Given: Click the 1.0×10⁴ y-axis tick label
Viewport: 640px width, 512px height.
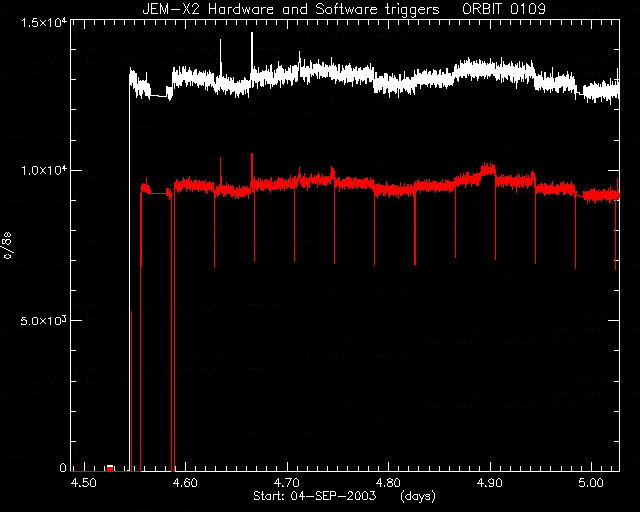Looking at the screenshot, I should (x=44, y=170).
